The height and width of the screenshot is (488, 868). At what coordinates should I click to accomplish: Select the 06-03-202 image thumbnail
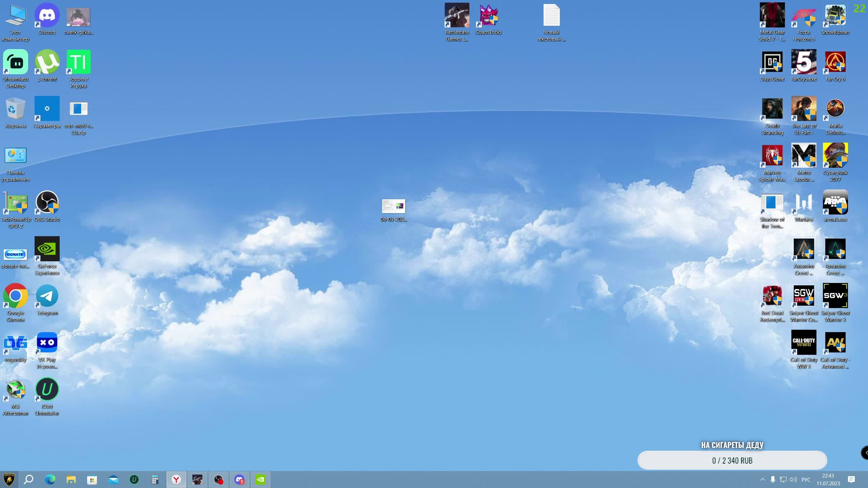point(393,206)
